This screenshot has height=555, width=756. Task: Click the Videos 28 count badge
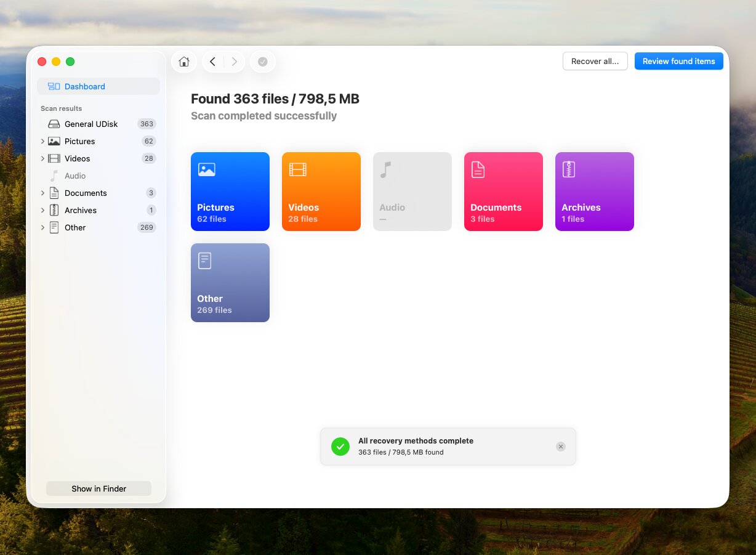tap(148, 158)
